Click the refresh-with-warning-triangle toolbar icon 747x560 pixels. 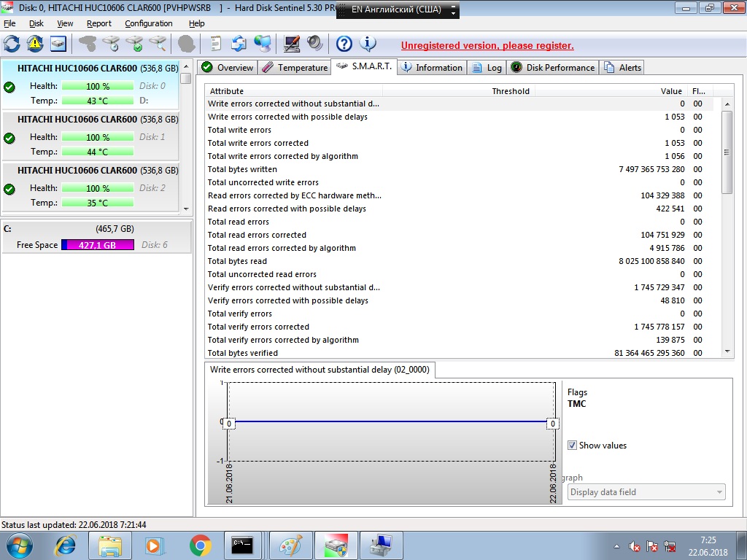tap(35, 44)
